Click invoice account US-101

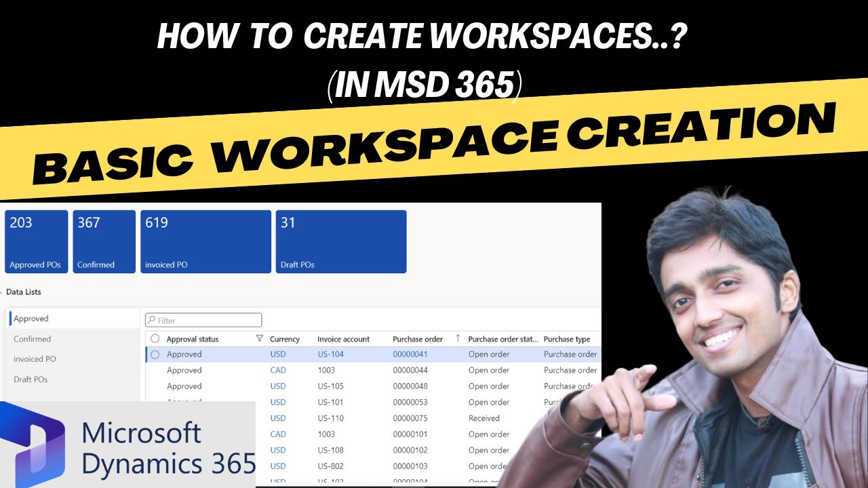[331, 403]
